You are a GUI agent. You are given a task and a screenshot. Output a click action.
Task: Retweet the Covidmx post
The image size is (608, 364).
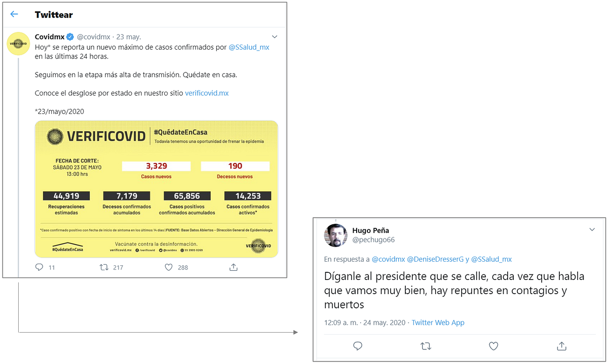coord(104,267)
